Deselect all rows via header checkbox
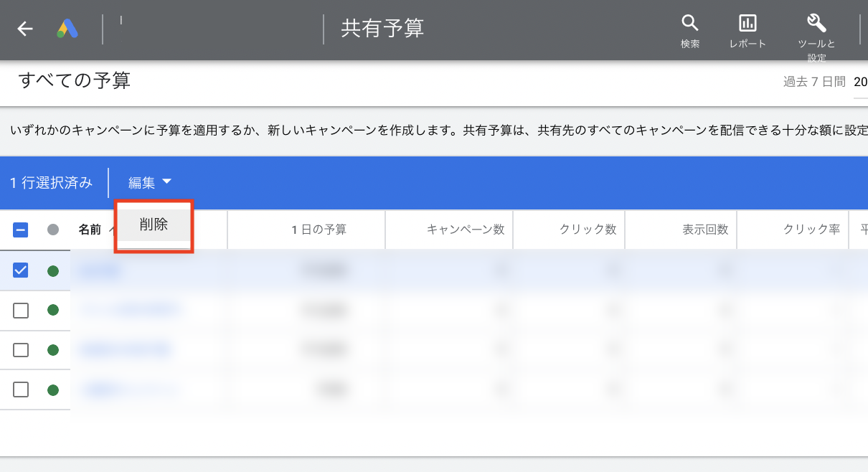868x472 pixels. [x=21, y=230]
